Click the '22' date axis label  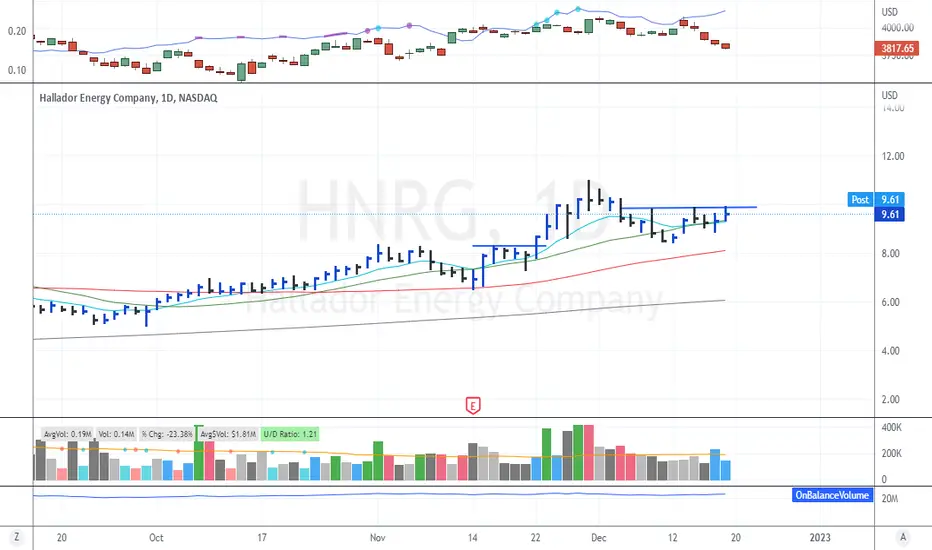[536, 538]
